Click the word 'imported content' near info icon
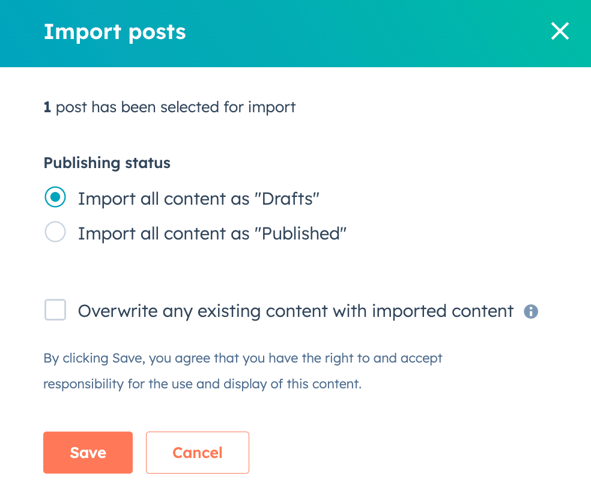This screenshot has height=497, width=591. pos(443,312)
